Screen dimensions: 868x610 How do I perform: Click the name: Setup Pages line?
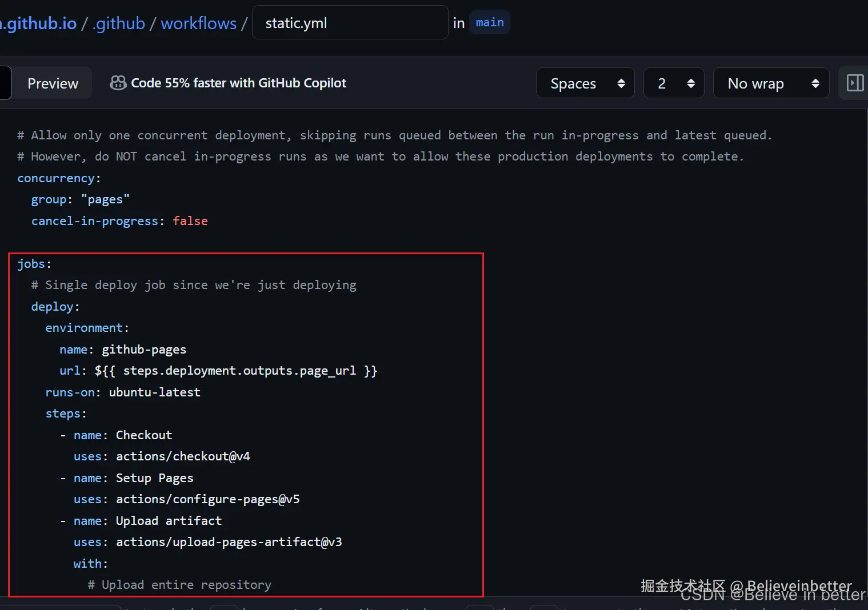pos(127,478)
